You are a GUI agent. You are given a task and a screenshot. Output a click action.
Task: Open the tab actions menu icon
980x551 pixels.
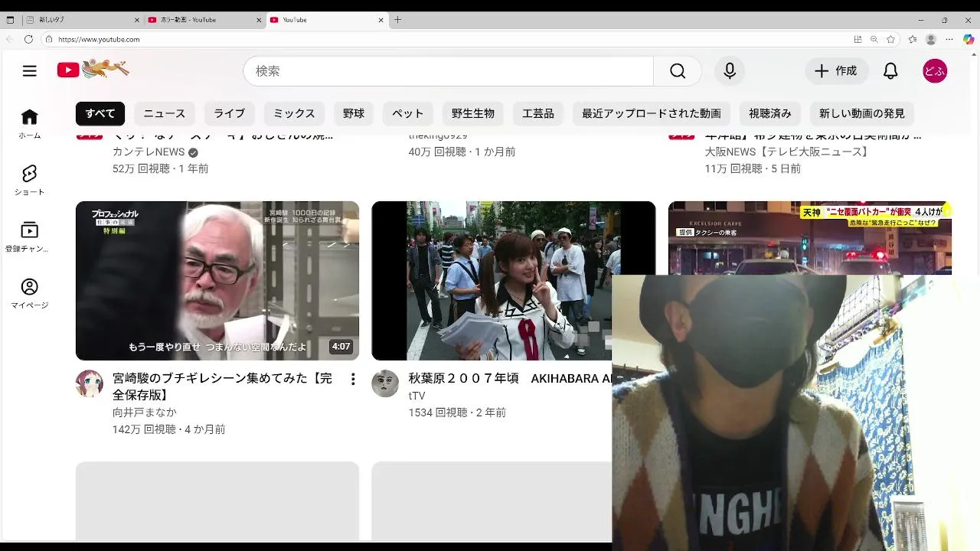(x=10, y=20)
